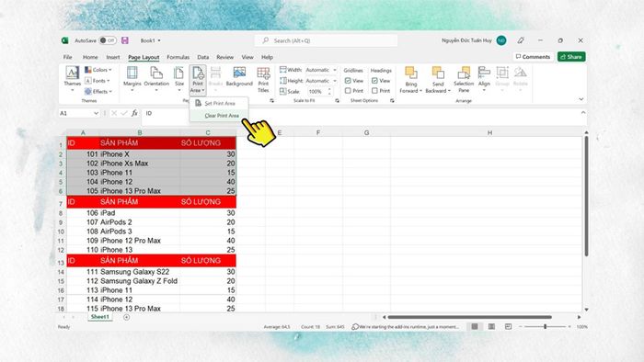Open the Margins options
Screen dimensions: 644x362
132,79
